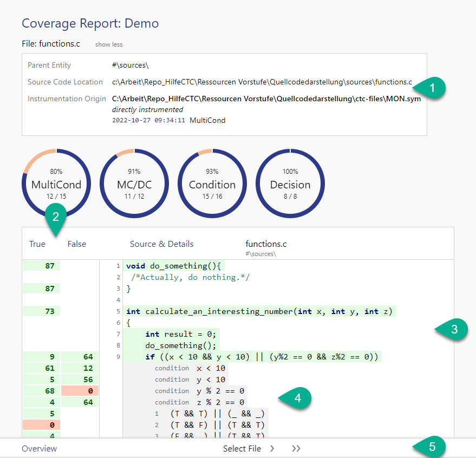Click the green callout marker 3
This screenshot has height=458, width=476.
455,329
